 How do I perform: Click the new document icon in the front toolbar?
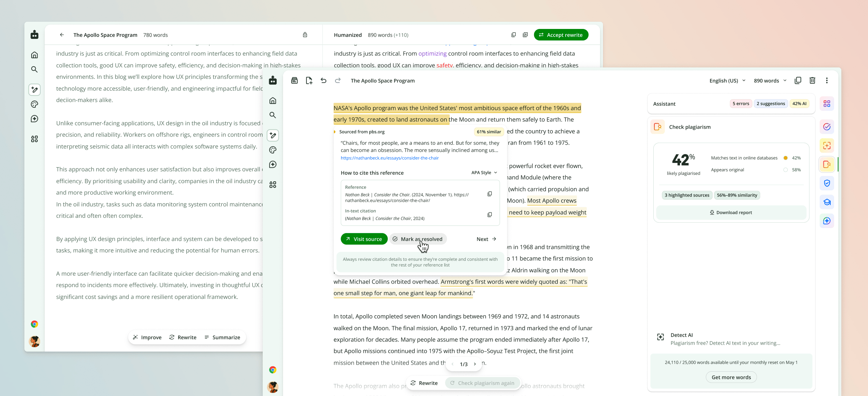tap(309, 80)
